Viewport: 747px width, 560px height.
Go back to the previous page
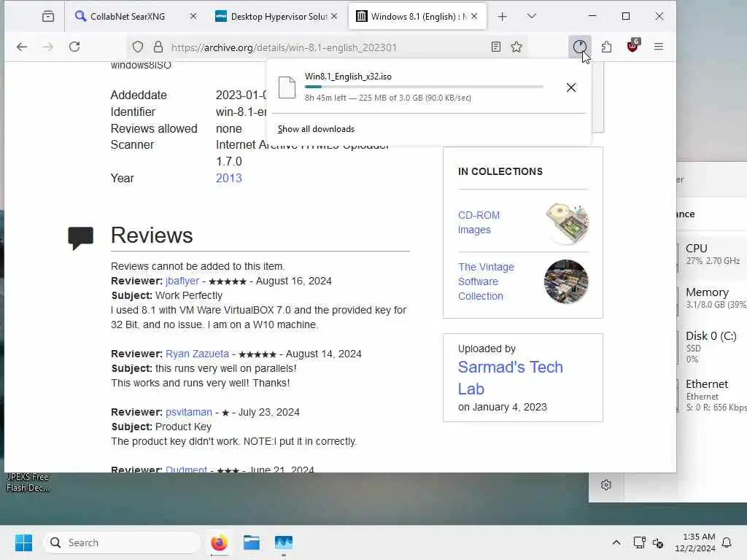(22, 47)
